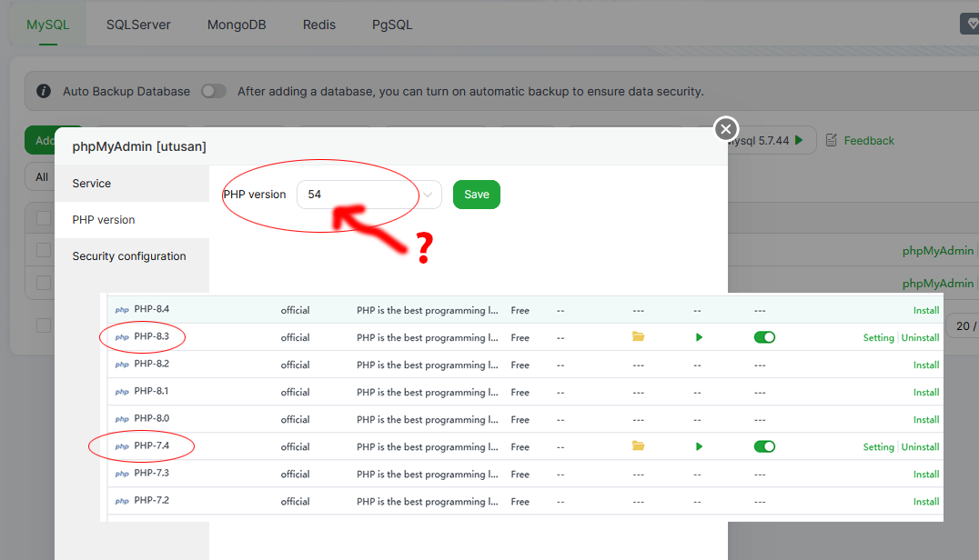Open Setting for PHP-8.3
The height and width of the screenshot is (560, 979).
[879, 337]
